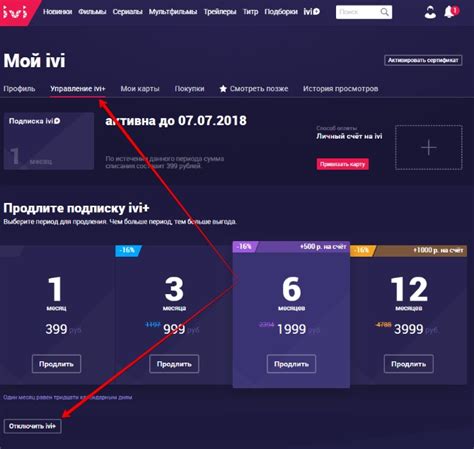Click the plus icon to add card

click(x=429, y=147)
